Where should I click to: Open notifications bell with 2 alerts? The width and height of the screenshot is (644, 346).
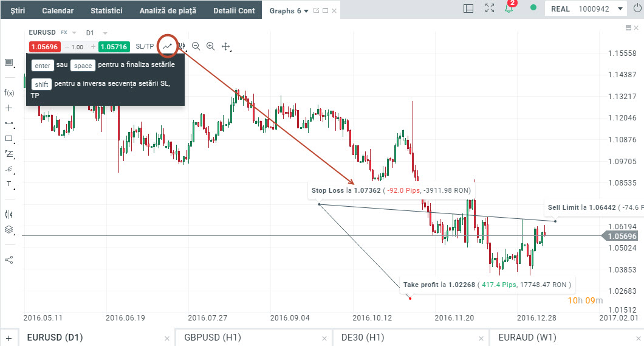coord(509,7)
